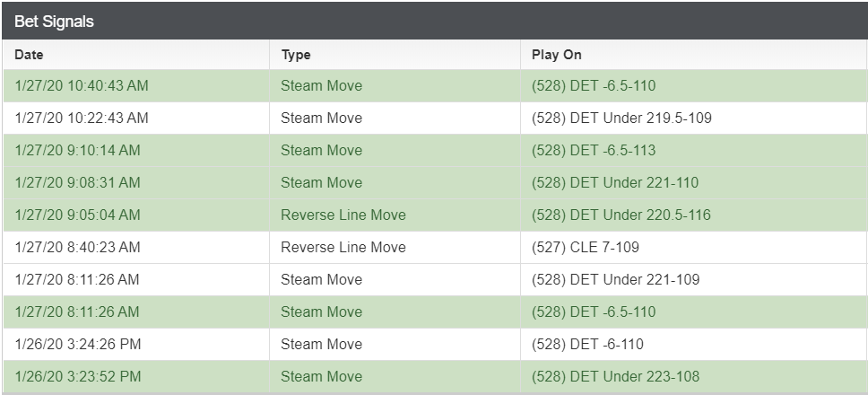Click the Date column header

click(x=29, y=55)
